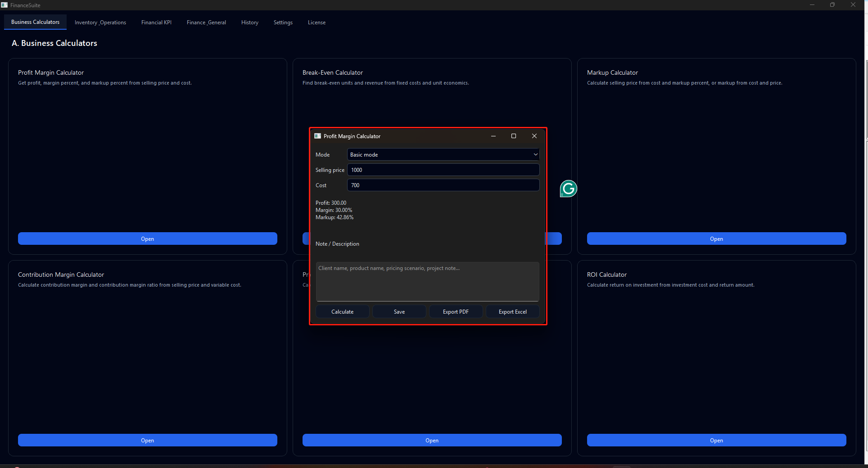Open the History tab
Screen dimensions: 868x468
[x=250, y=22]
